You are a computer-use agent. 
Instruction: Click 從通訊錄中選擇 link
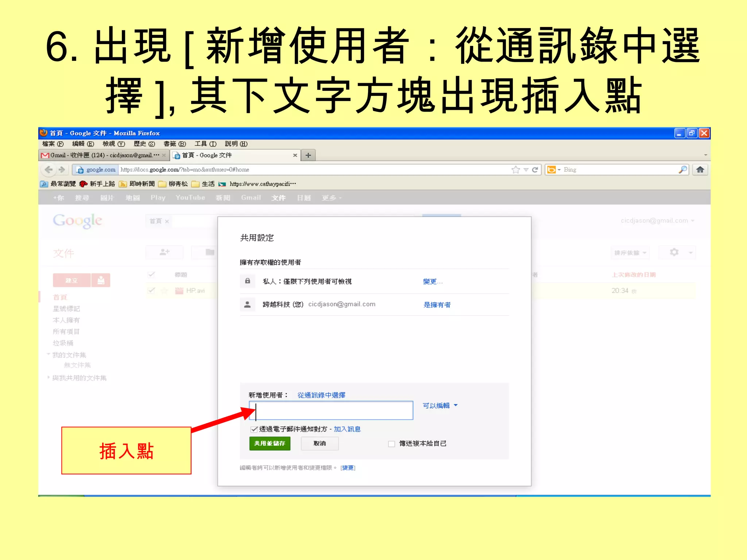(321, 395)
